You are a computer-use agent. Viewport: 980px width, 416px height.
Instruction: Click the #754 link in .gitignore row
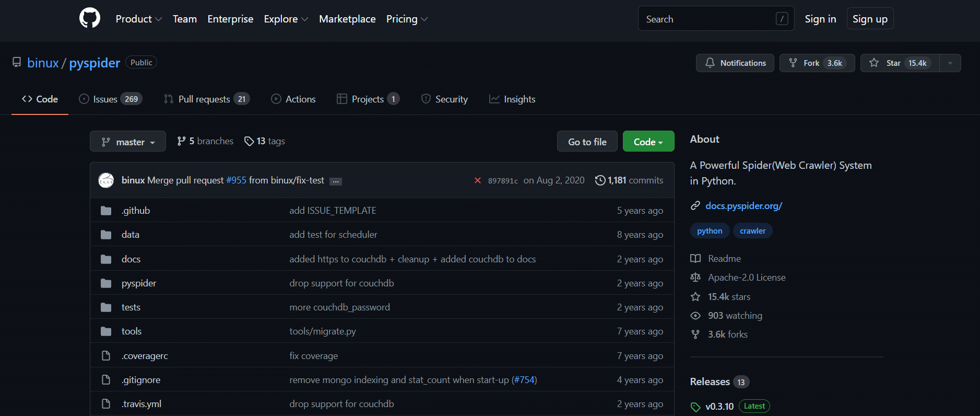[524, 380]
